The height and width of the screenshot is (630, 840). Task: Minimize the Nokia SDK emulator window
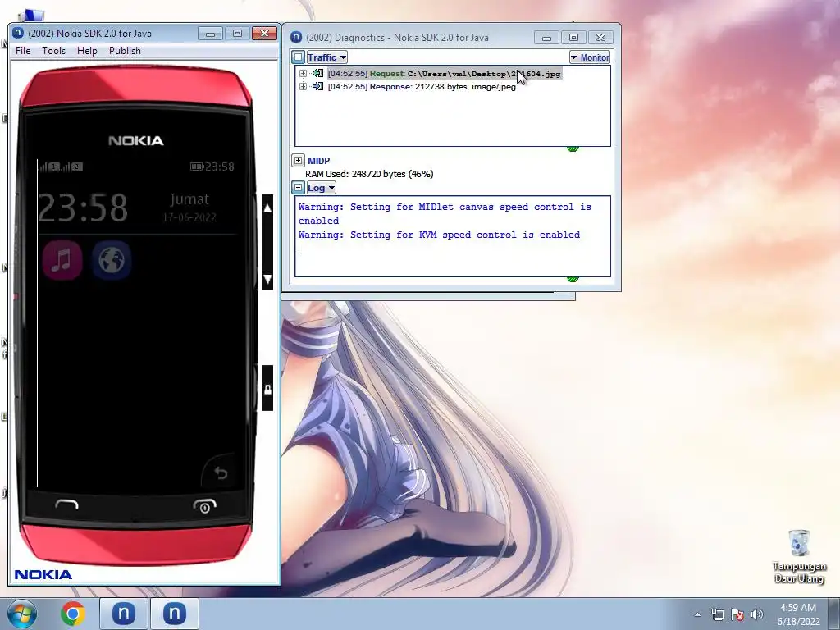tap(211, 33)
